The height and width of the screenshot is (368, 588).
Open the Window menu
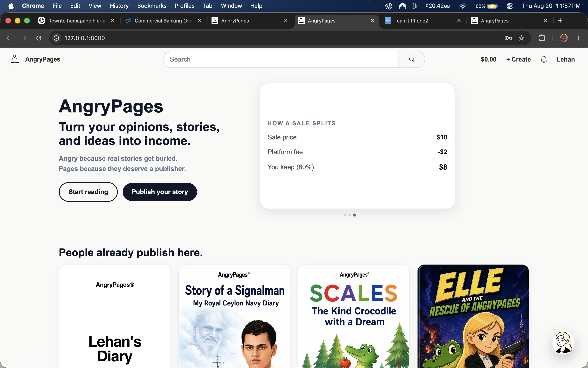(x=231, y=6)
